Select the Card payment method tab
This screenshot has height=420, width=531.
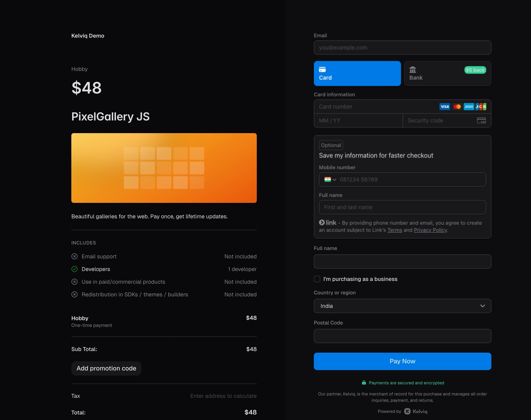357,73
